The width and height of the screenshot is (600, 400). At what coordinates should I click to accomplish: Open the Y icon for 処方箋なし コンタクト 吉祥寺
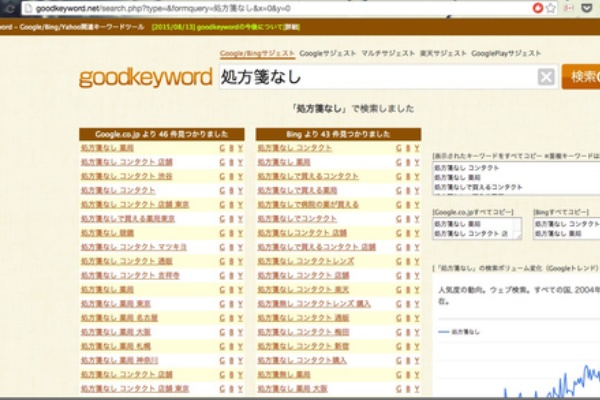[x=240, y=276]
